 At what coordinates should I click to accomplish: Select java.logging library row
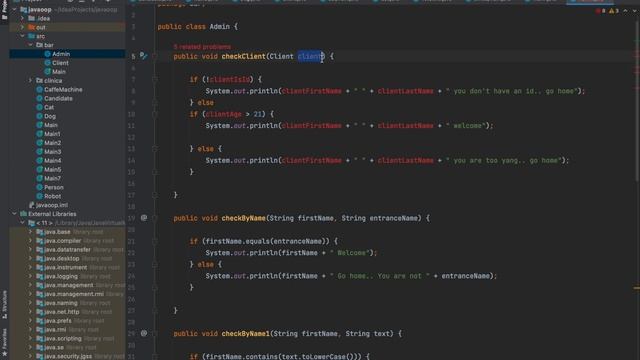click(x=67, y=276)
